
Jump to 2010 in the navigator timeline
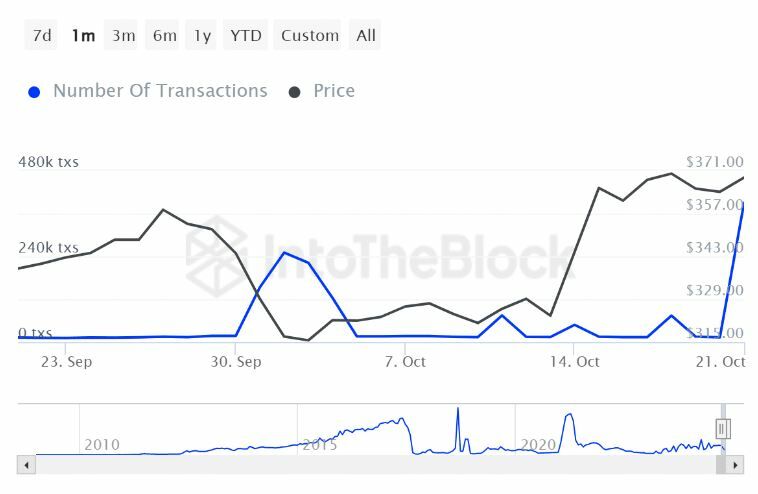click(102, 444)
